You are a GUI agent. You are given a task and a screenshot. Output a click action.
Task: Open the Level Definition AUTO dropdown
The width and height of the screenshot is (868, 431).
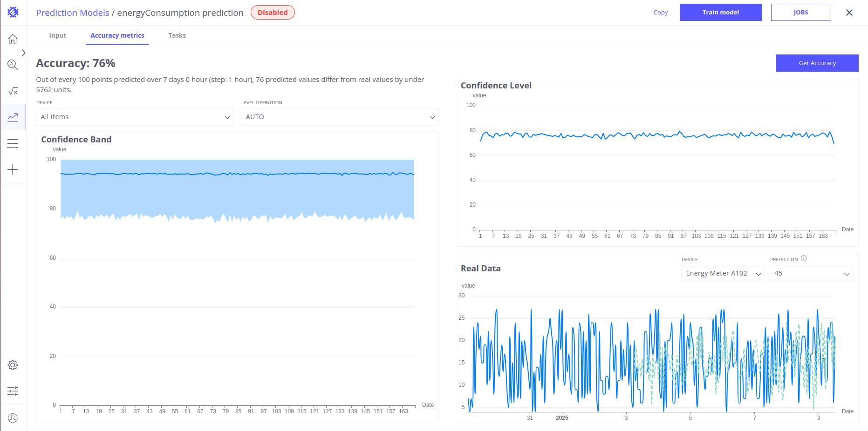339,117
